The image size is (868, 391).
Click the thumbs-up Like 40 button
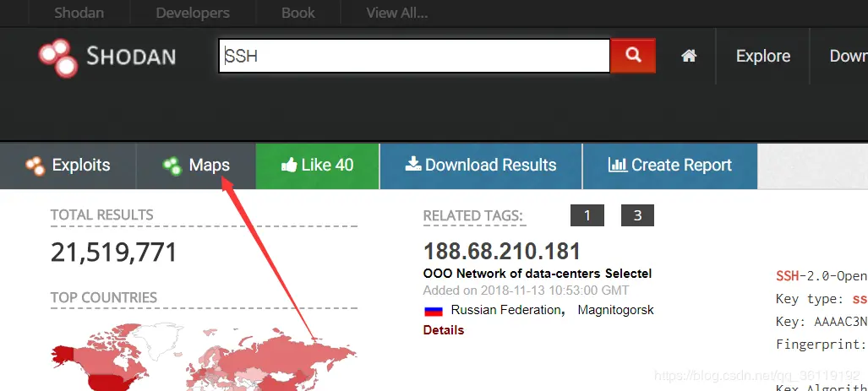(x=317, y=165)
